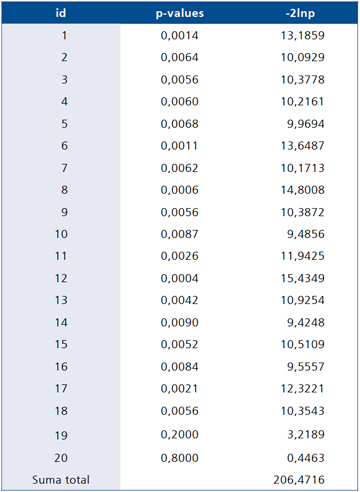The width and height of the screenshot is (360, 492).
Task: Select the value 15,4349
Action: coord(302,278)
